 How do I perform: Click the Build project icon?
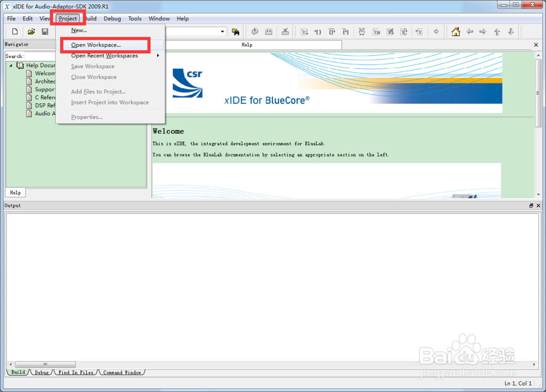click(269, 32)
